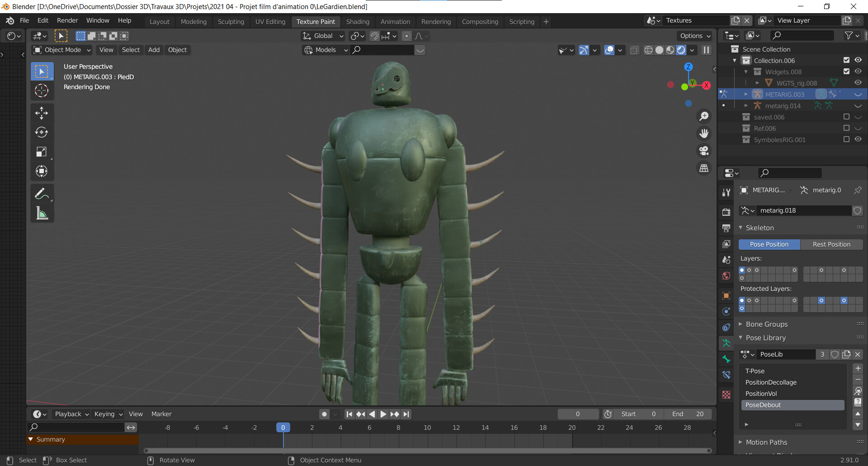Open the Render properties tab
This screenshot has height=466, width=868.
click(x=726, y=211)
